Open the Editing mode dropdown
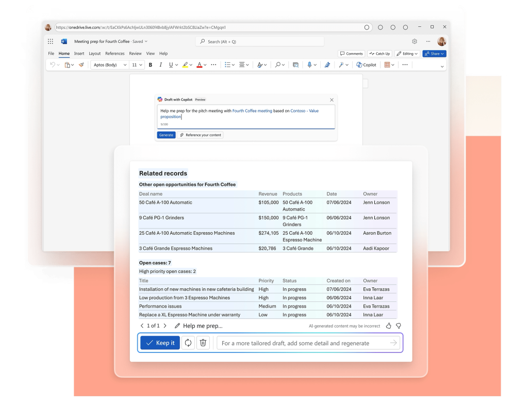Viewport: 528px width, 420px height. pos(407,54)
